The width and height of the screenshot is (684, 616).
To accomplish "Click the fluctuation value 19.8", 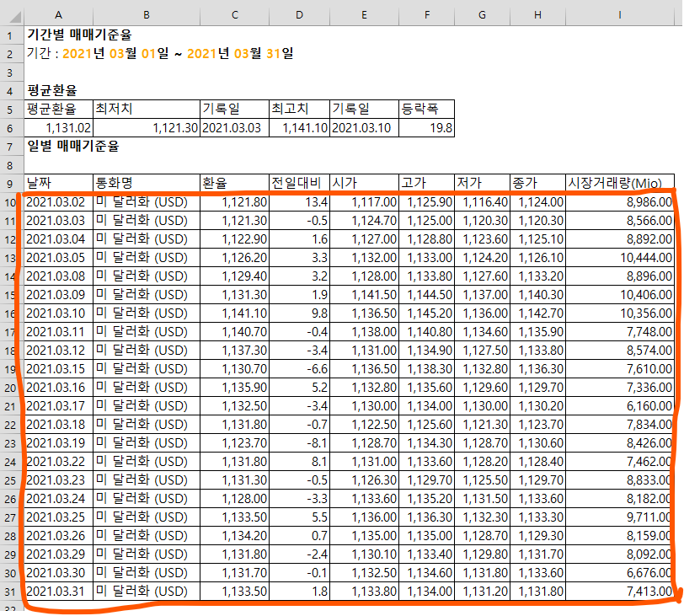I will click(x=426, y=128).
